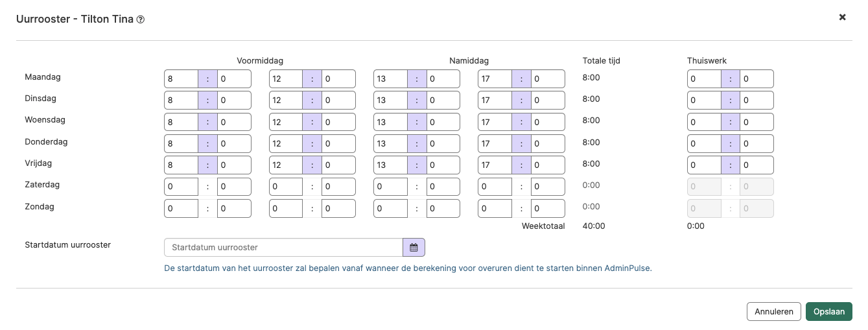This screenshot has height=330, width=868.
Task: Click Maandag's total time 8:00
Action: (x=591, y=77)
